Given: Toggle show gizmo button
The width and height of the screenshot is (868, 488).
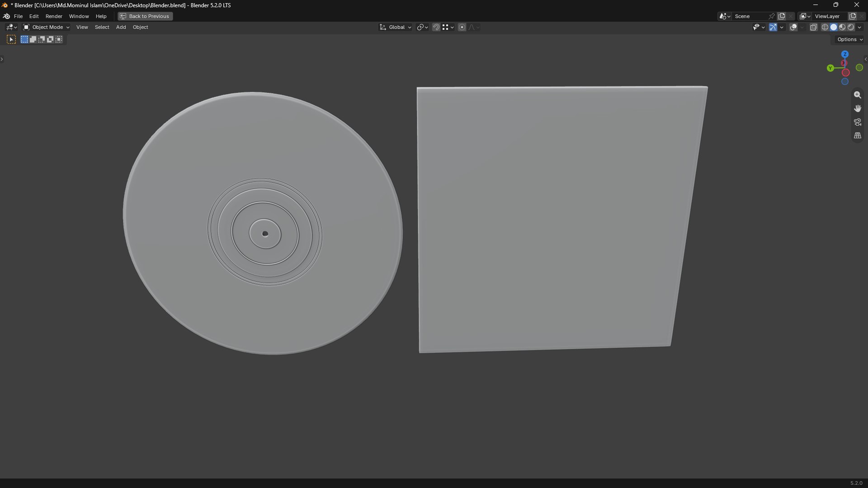Looking at the screenshot, I should [773, 27].
